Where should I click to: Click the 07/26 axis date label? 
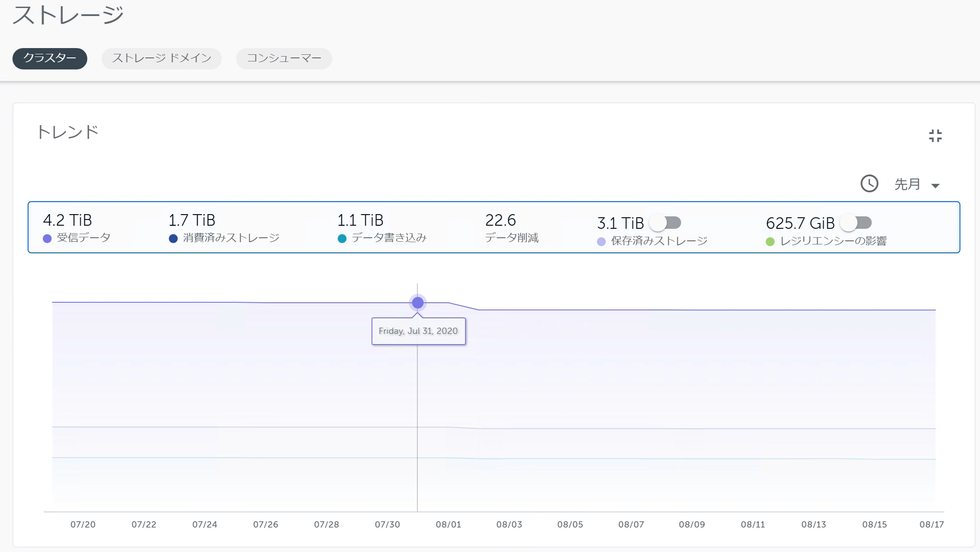pos(265,524)
